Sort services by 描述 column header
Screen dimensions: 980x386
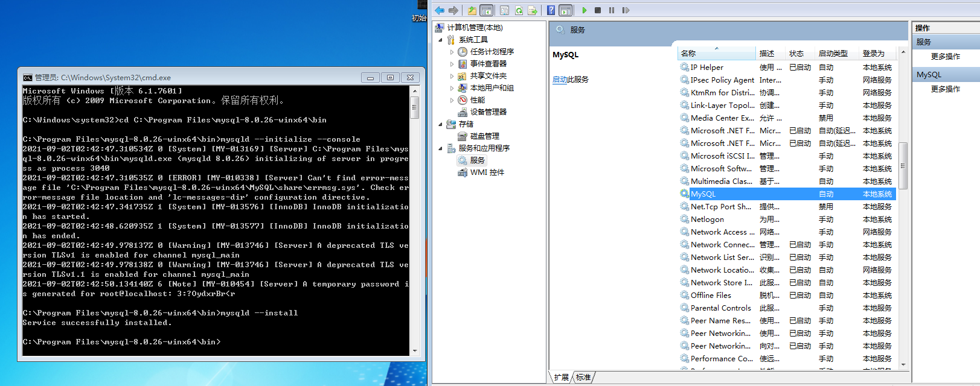click(x=770, y=53)
